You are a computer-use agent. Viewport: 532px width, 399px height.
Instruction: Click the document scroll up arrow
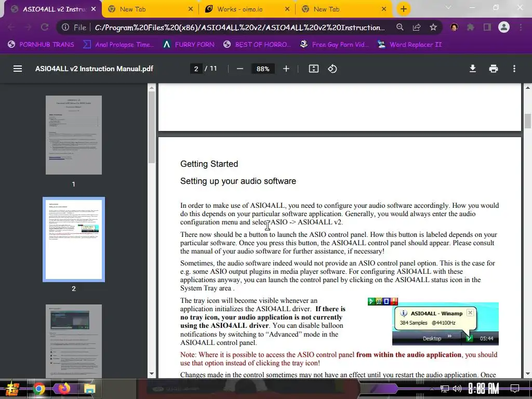(x=528, y=87)
